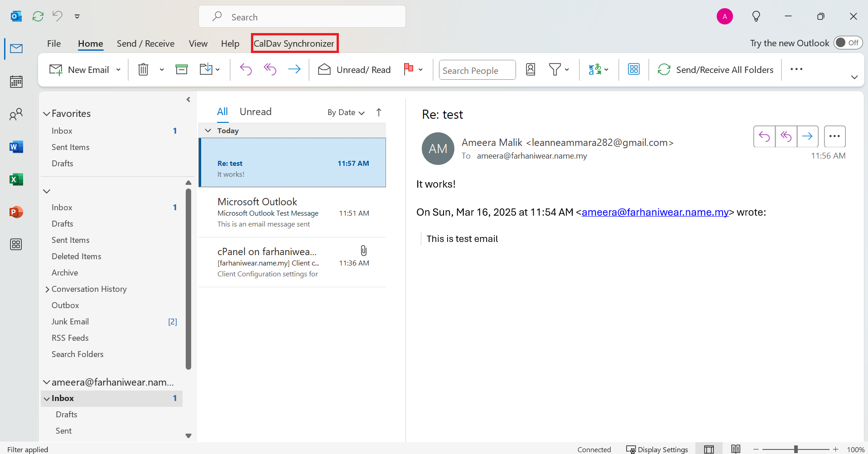Click Forward arrow in reading pane
The width and height of the screenshot is (868, 454).
tap(807, 136)
